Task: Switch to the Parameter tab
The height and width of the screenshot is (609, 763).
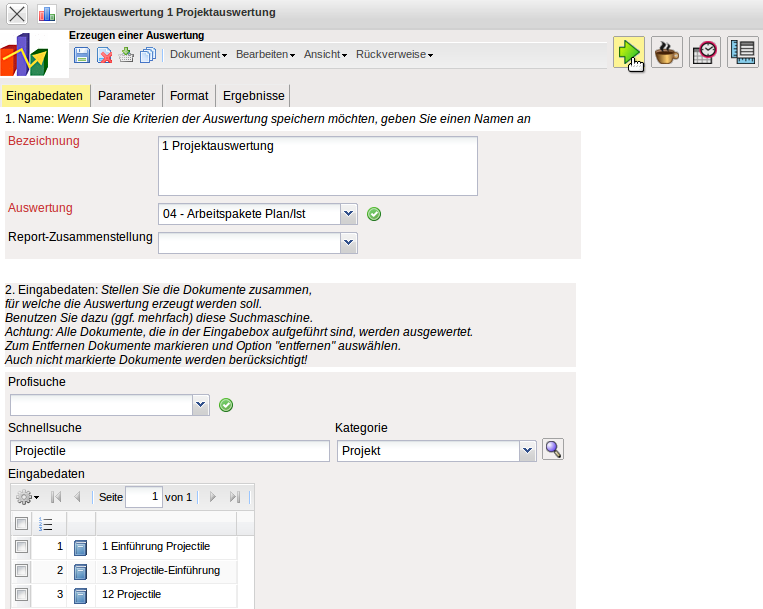Action: coord(126,96)
